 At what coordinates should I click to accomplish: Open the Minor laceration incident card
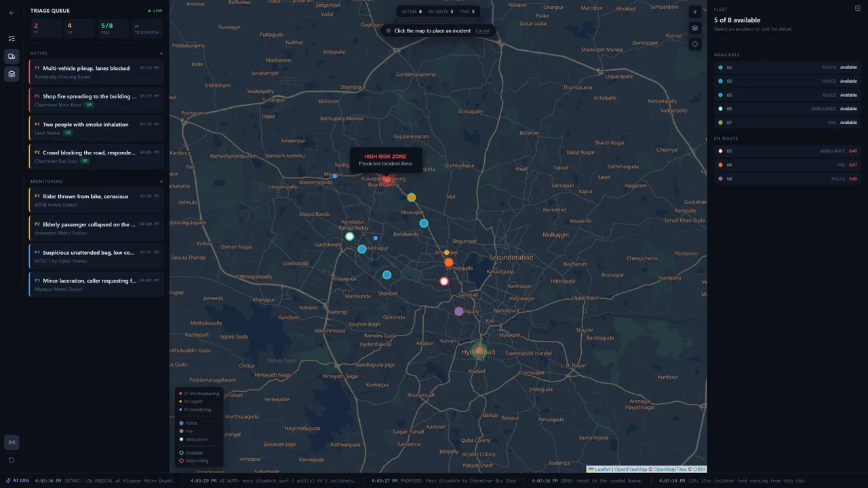[x=96, y=284]
